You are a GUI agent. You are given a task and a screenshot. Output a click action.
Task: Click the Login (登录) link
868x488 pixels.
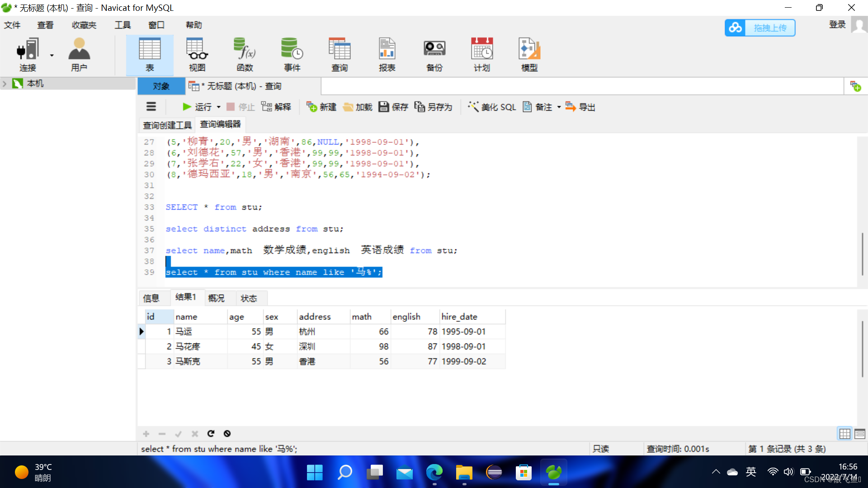pos(837,25)
